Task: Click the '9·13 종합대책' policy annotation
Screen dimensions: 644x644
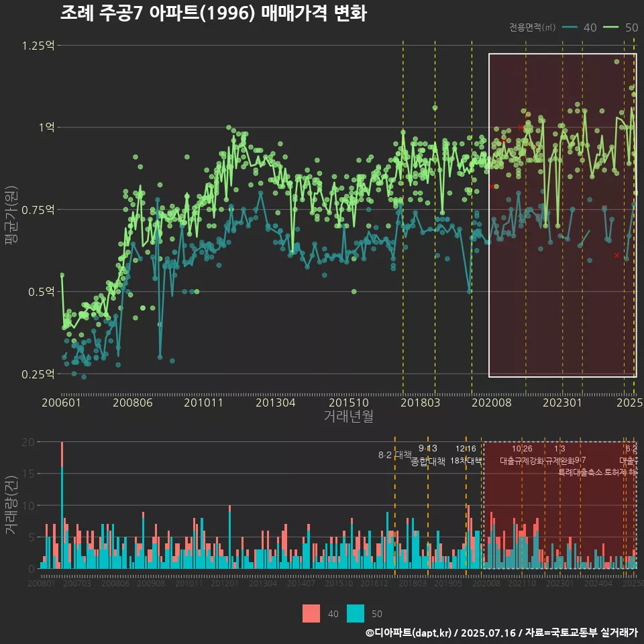Action: [427, 455]
